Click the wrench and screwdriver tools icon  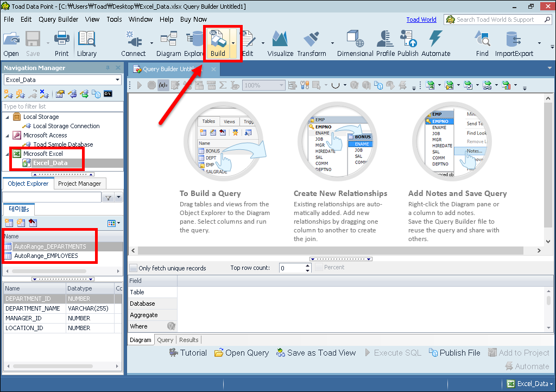click(x=305, y=85)
